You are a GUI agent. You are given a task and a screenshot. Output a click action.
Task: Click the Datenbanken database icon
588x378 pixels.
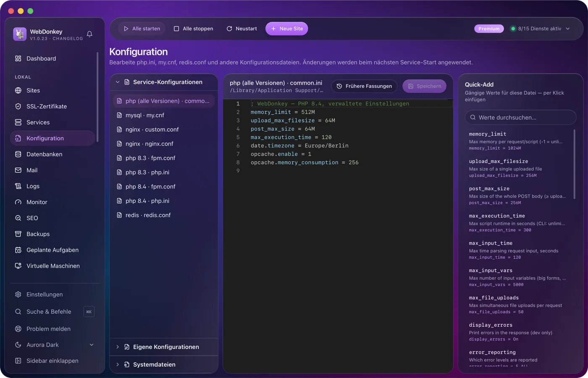pyautogui.click(x=18, y=154)
